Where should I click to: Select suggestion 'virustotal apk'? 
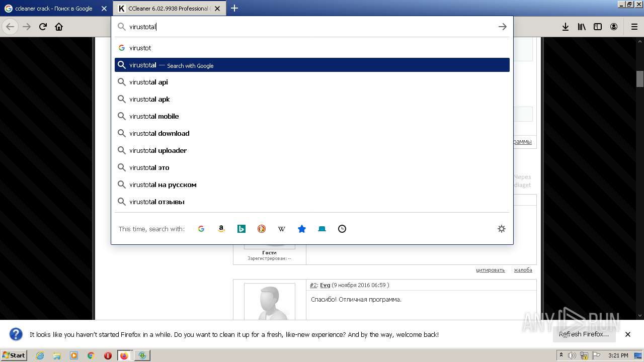click(312, 99)
